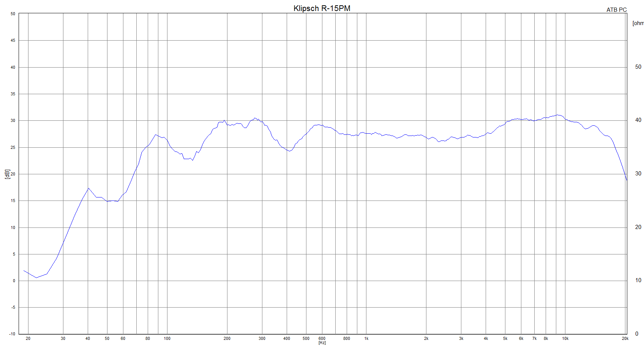
Task: Click the 15 tick on dB axis
Action: (x=13, y=201)
